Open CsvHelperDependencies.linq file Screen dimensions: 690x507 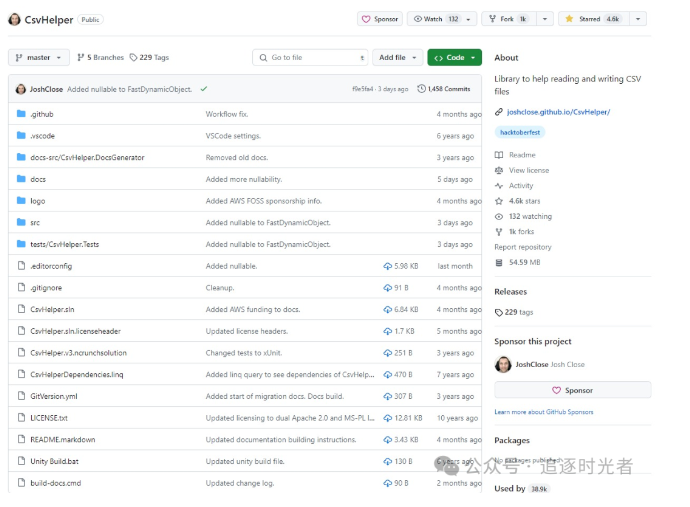point(77,375)
